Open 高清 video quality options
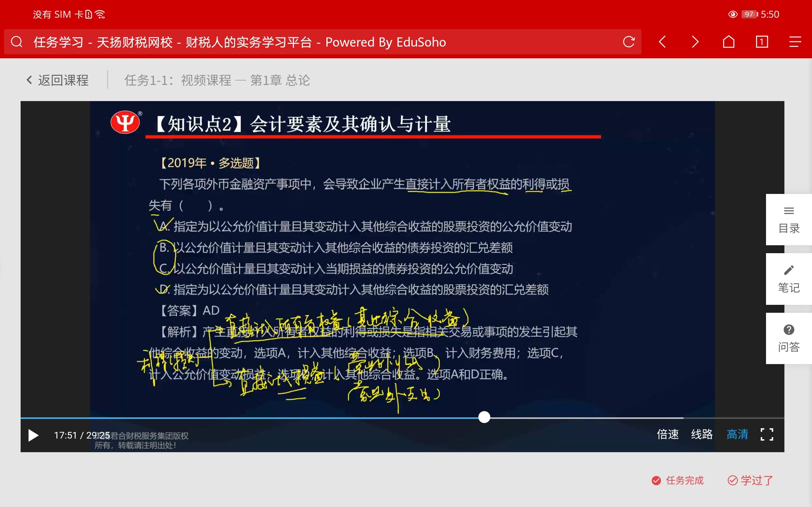The width and height of the screenshot is (812, 507). (x=737, y=434)
